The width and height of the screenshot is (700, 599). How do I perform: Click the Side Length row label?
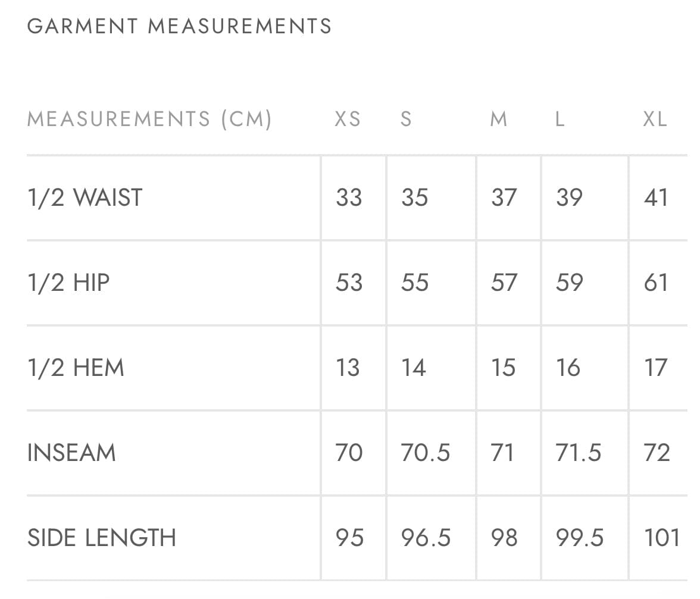[102, 538]
